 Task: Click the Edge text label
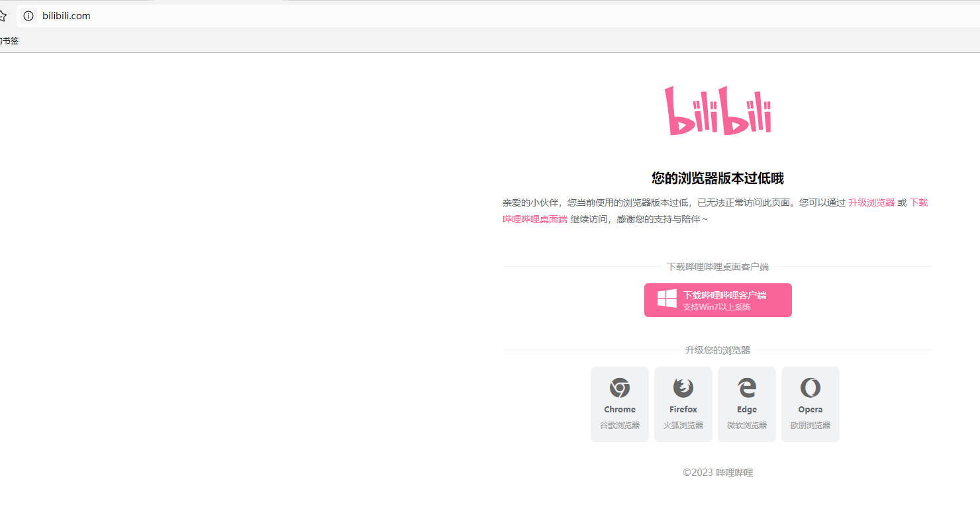click(x=747, y=410)
